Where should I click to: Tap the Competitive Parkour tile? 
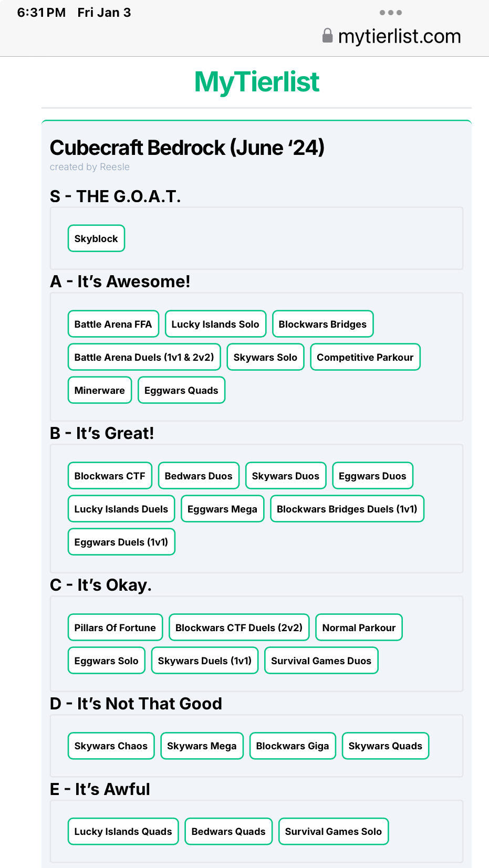(x=365, y=357)
